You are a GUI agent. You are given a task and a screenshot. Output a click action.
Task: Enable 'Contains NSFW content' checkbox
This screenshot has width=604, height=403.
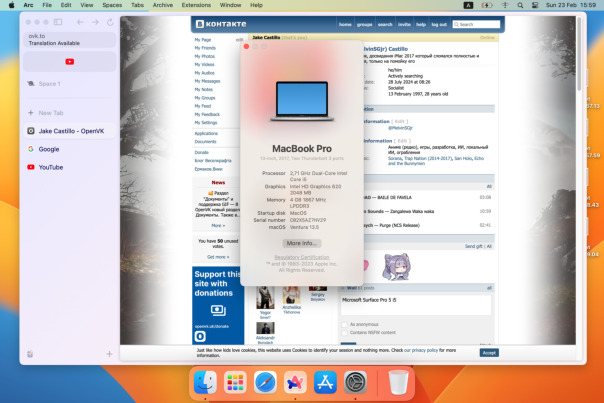coord(345,331)
